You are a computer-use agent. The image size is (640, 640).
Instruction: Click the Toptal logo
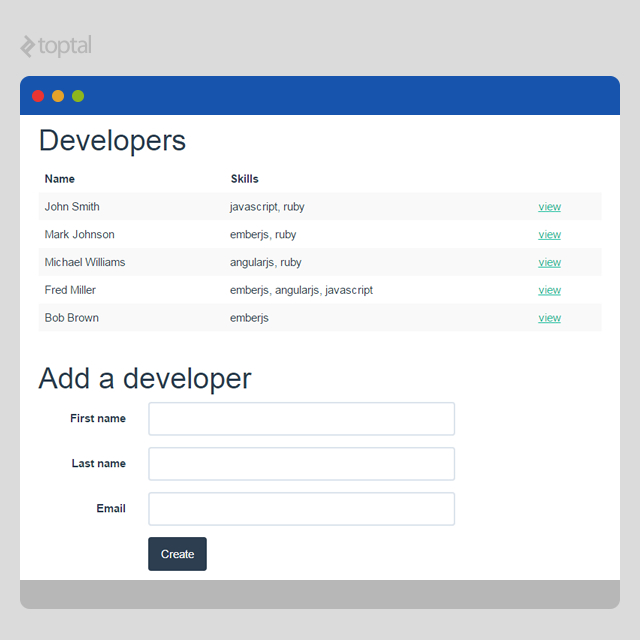coord(56,46)
